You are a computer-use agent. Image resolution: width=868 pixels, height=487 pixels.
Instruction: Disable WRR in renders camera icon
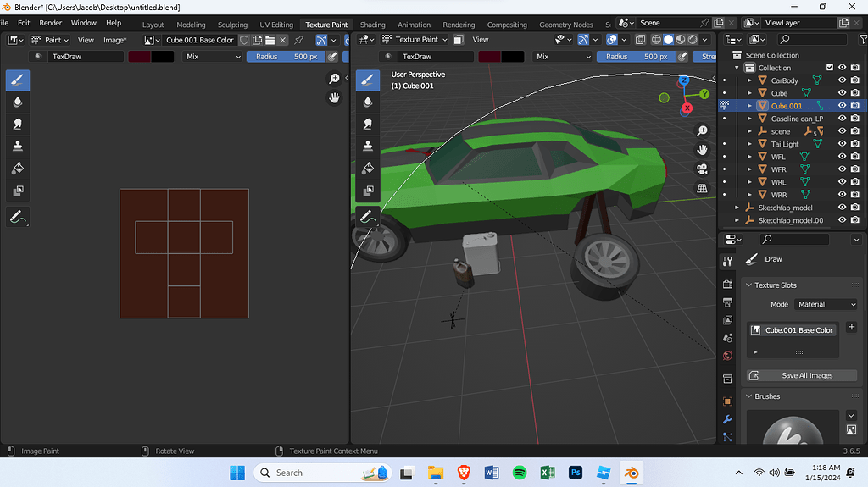855,195
